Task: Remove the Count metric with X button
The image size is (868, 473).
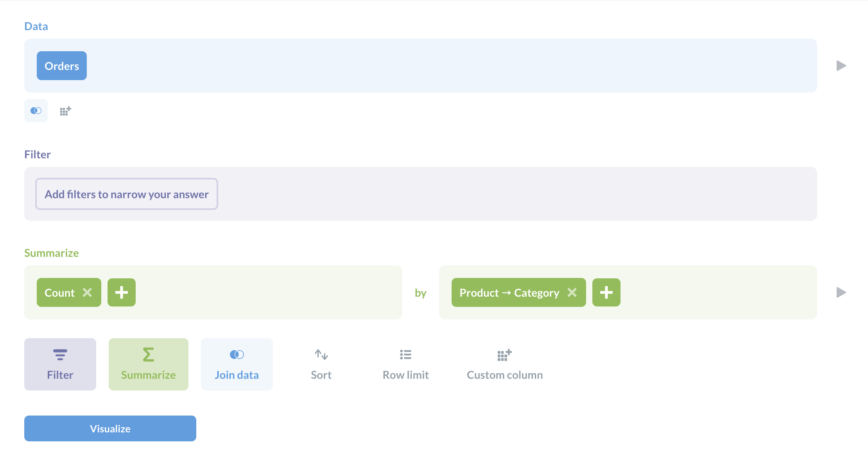Action: tap(88, 292)
